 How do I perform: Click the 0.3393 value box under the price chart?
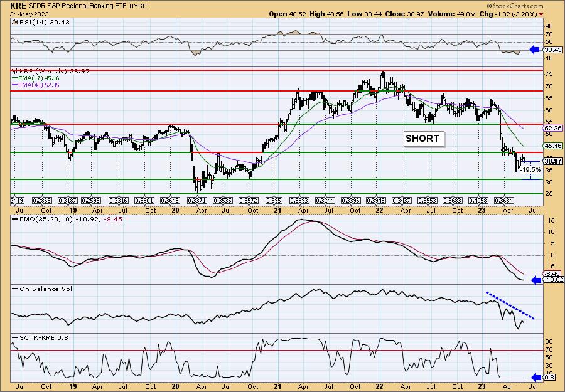300,200
